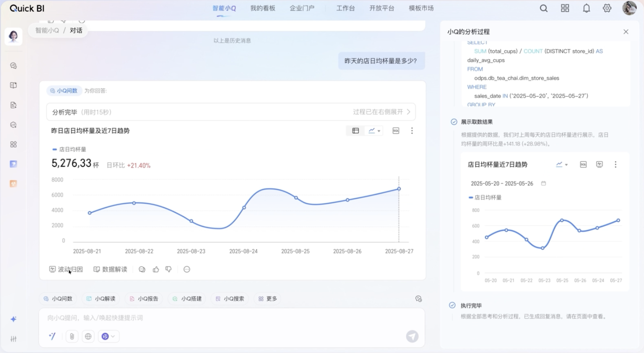Image resolution: width=644 pixels, height=353 pixels.
Task: Open calendar icon next to date range
Action: coord(543,183)
